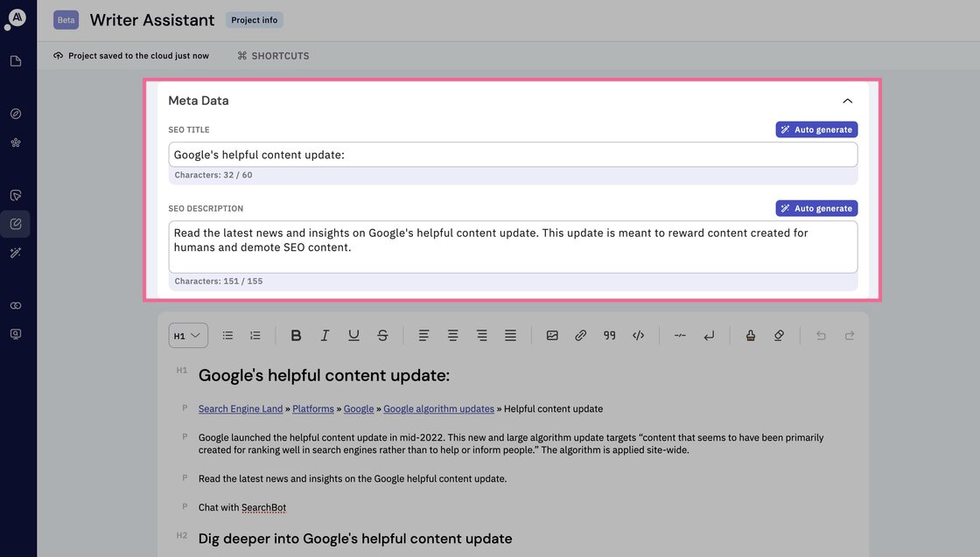
Task: Click the H1 heading in the editor
Action: (324, 375)
